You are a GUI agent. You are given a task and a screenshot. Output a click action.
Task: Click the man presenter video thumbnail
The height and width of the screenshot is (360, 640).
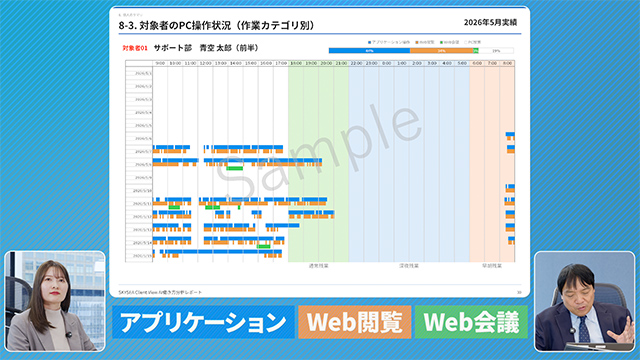click(584, 301)
